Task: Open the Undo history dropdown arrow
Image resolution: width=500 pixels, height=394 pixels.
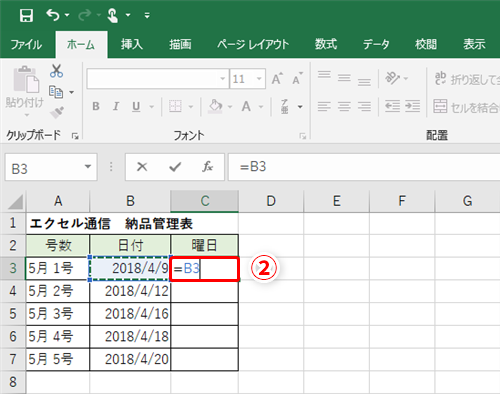Action: (67, 15)
